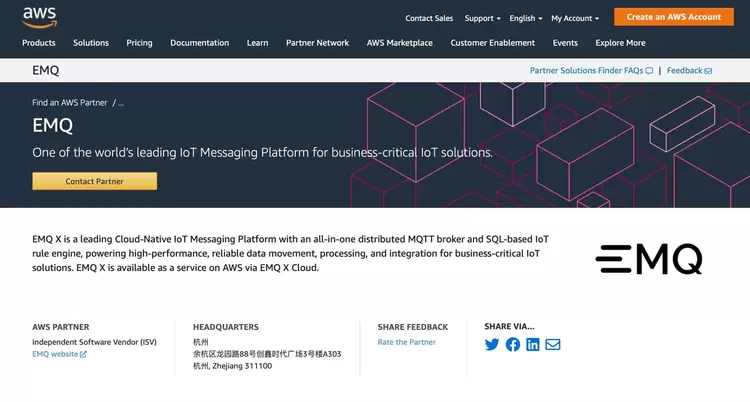Screen dimensions: 750x402
Task: Open the Partner Network menu
Action: click(317, 43)
